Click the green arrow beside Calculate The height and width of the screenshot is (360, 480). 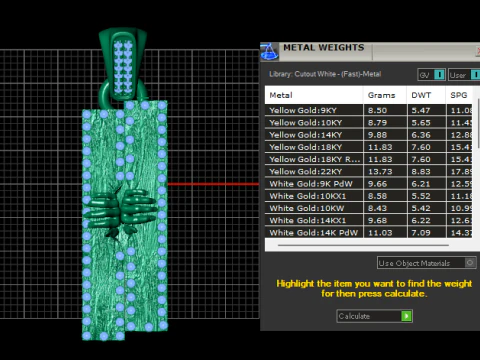[406, 316]
